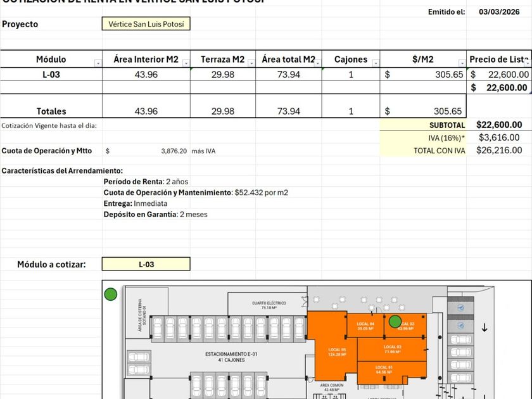The width and height of the screenshot is (532, 399).
Task: Click the $26,216.00 total amount
Action: (499, 150)
